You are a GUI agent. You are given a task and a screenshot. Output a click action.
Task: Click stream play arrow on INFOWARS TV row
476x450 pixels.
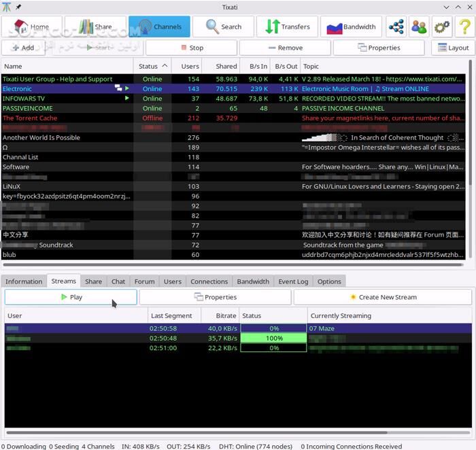[x=126, y=99]
